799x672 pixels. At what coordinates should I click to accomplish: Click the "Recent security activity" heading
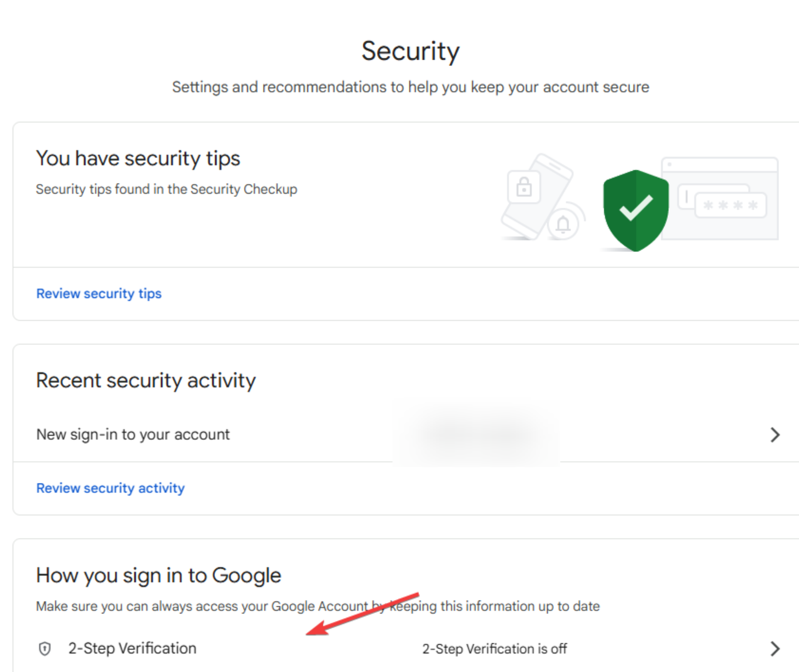(x=146, y=380)
